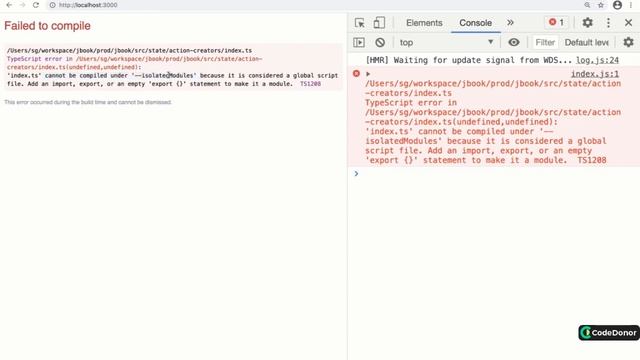
Task: Click the Failed to compile heading
Action: (x=47, y=26)
